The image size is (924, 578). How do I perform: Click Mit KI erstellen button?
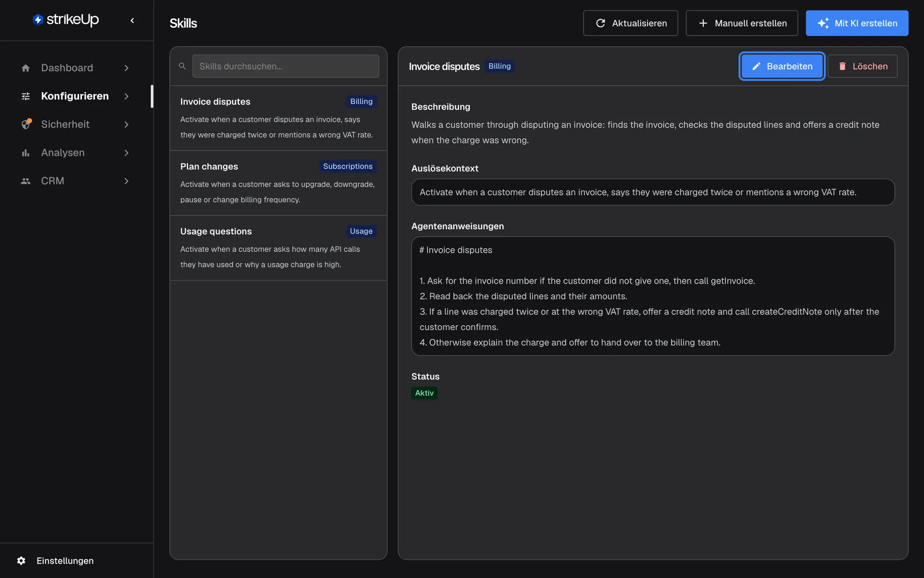(857, 23)
